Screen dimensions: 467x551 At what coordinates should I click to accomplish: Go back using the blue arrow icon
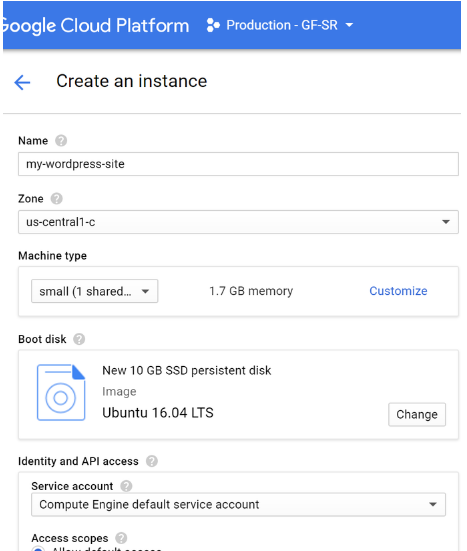coord(22,82)
